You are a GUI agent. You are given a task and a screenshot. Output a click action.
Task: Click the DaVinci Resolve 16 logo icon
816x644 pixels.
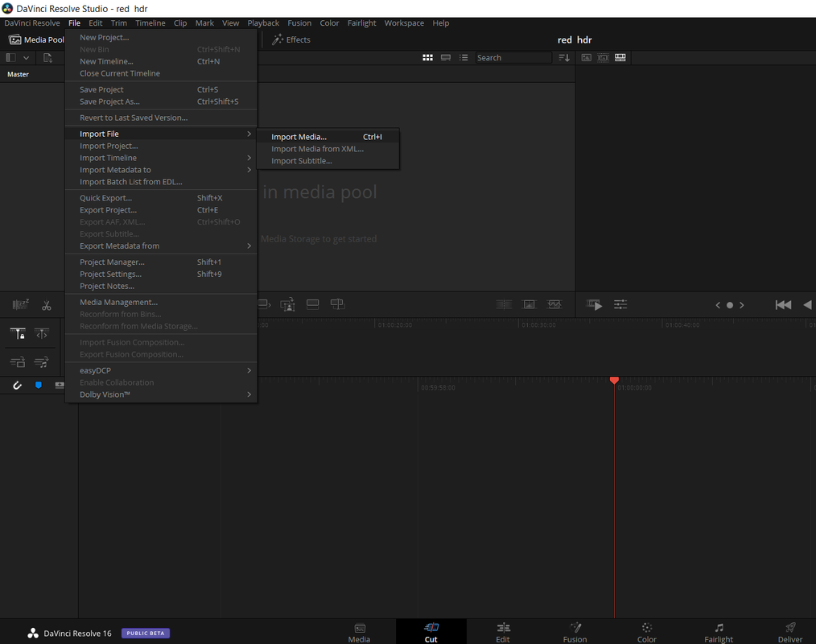33,633
